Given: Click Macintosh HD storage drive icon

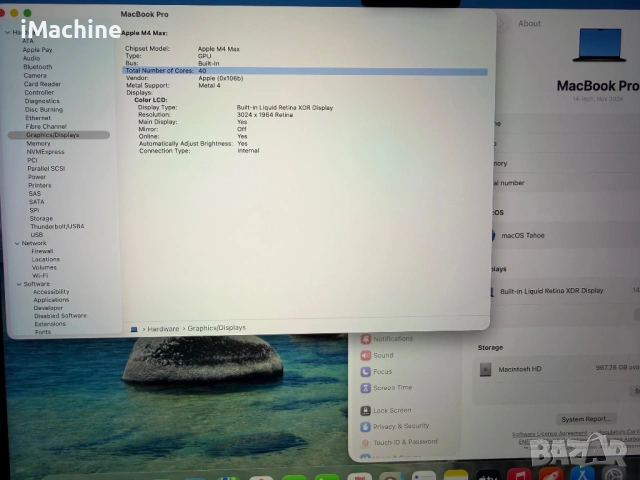Looking at the screenshot, I should point(485,370).
